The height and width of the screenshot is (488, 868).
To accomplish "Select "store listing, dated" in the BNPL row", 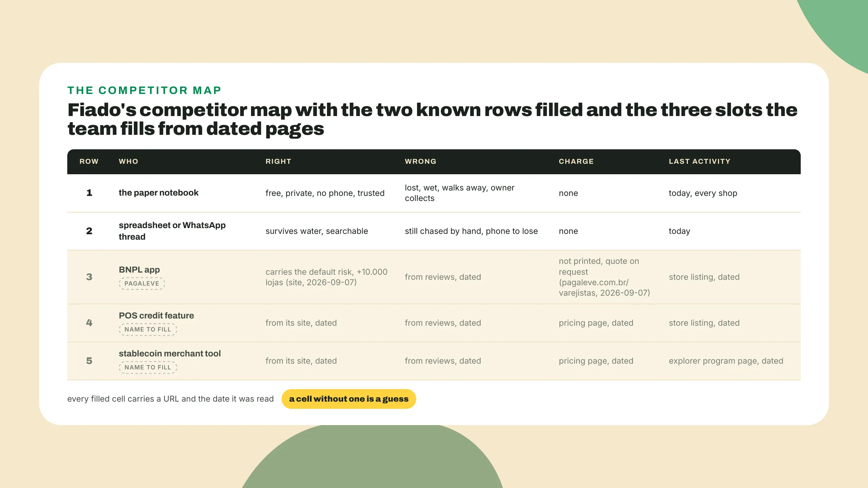I will pos(704,277).
